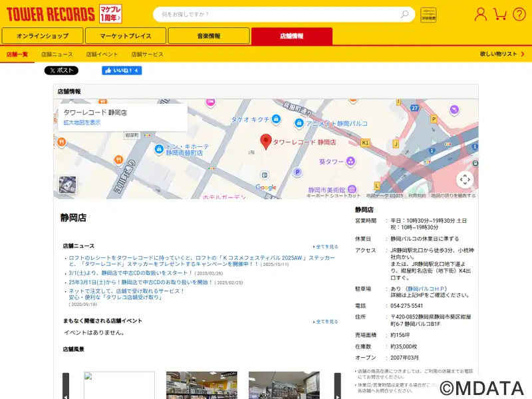This screenshot has width=532, height=399.
Task: Click 地図の誤りを報告する link
Action: coord(453,196)
